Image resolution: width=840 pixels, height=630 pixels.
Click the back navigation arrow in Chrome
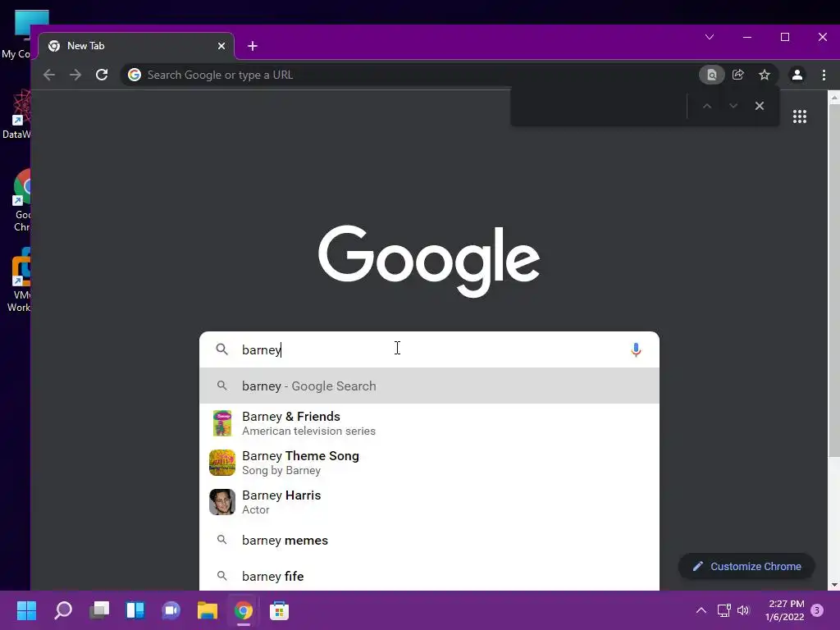pos(49,75)
